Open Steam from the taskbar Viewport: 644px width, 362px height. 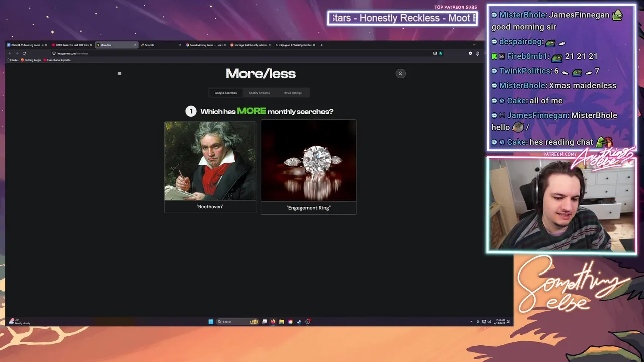tap(299, 322)
